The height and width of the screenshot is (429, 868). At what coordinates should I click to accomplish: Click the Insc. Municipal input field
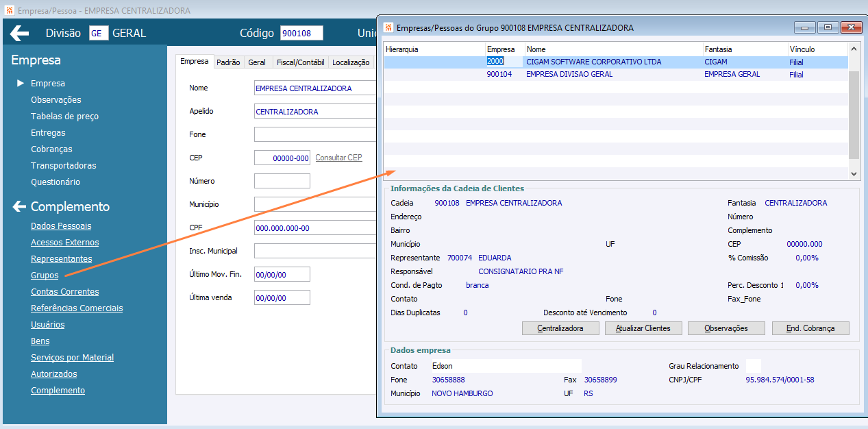pos(315,251)
